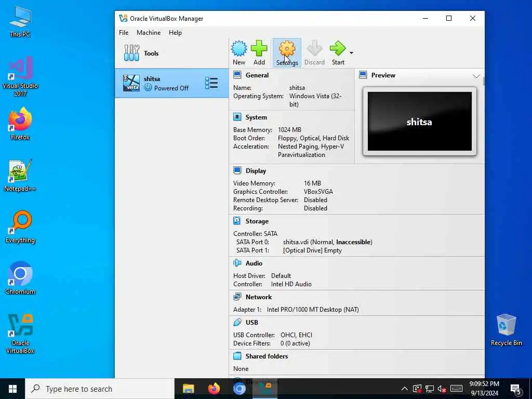Click the shitsa preview thumbnail

click(420, 121)
